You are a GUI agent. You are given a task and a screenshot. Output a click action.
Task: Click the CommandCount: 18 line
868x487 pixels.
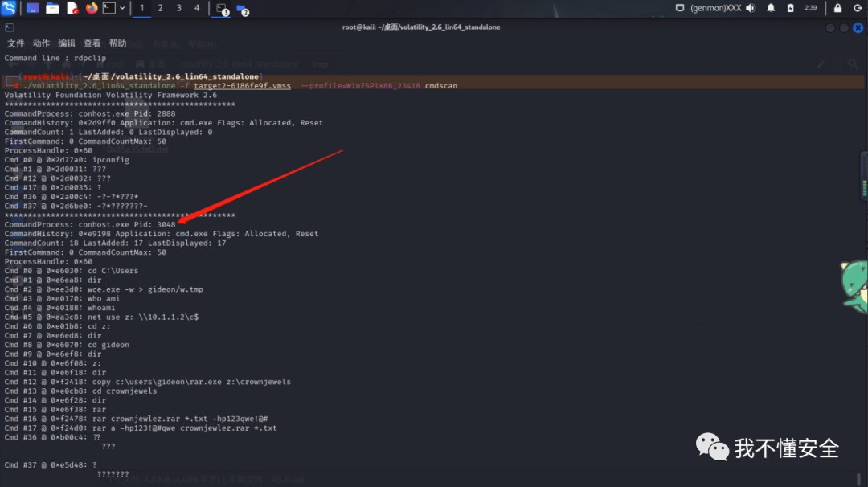[x=115, y=243]
